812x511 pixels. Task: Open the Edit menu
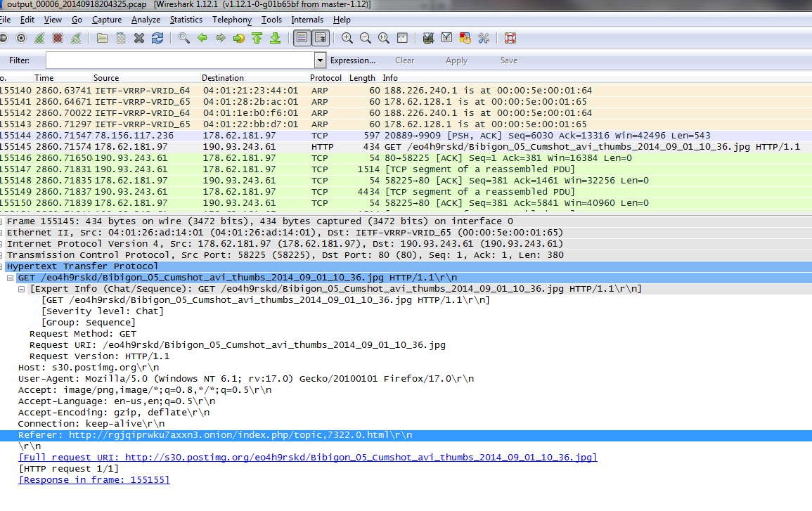coord(27,20)
